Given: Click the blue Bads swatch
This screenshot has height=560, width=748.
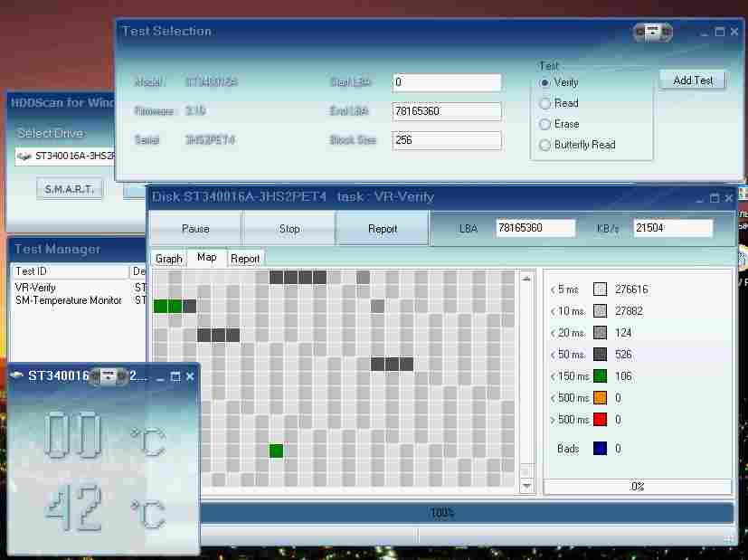Looking at the screenshot, I should pyautogui.click(x=600, y=449).
